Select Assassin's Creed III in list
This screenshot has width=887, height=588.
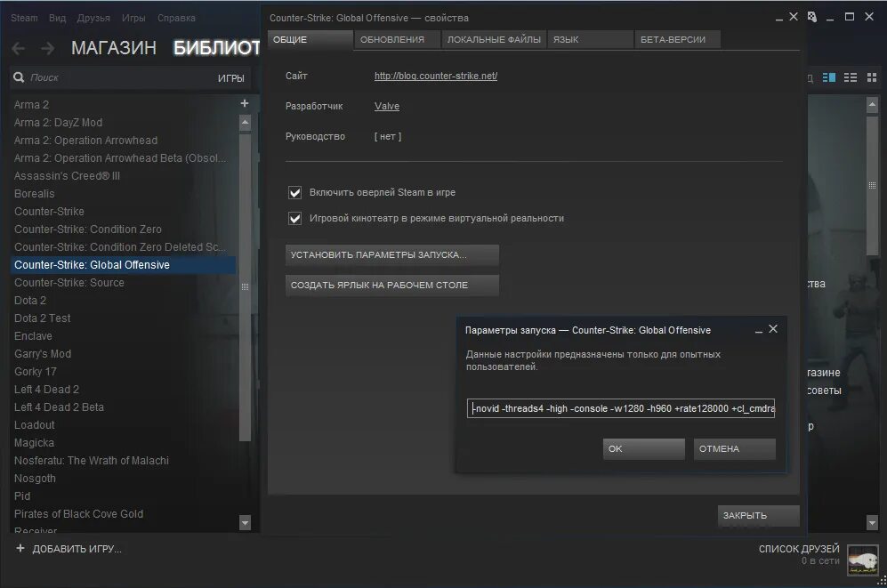67,176
